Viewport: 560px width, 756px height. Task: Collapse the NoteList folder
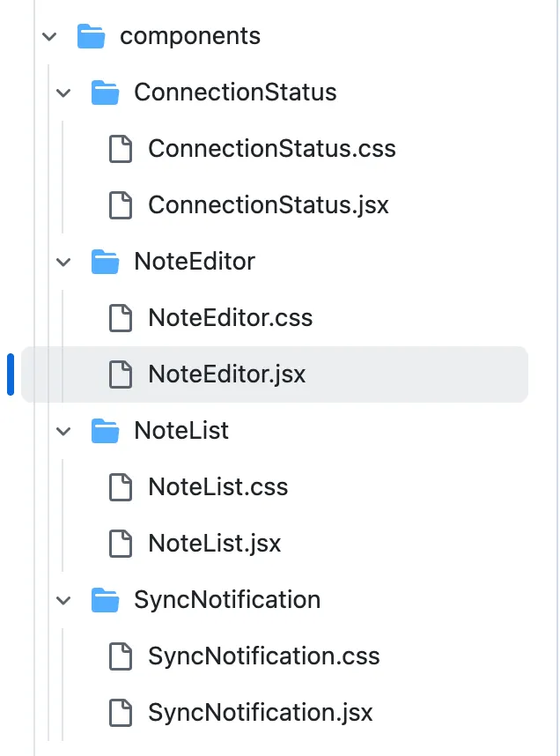click(x=63, y=431)
